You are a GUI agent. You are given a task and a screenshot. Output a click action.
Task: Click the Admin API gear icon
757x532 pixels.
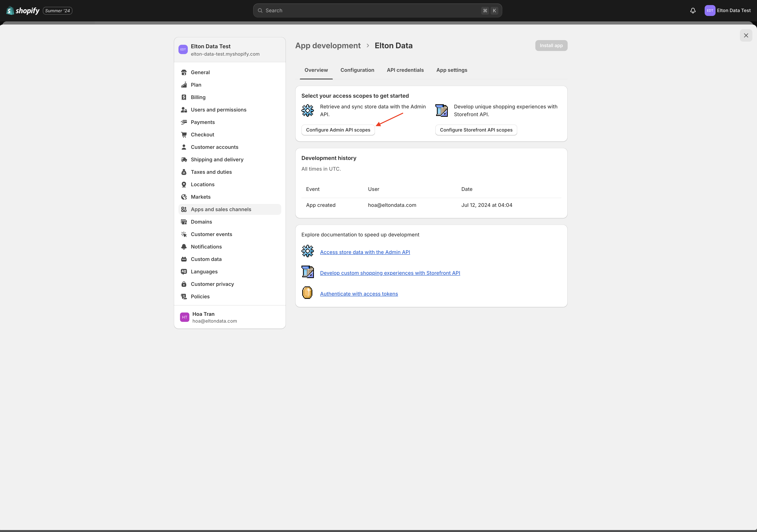coord(307,110)
